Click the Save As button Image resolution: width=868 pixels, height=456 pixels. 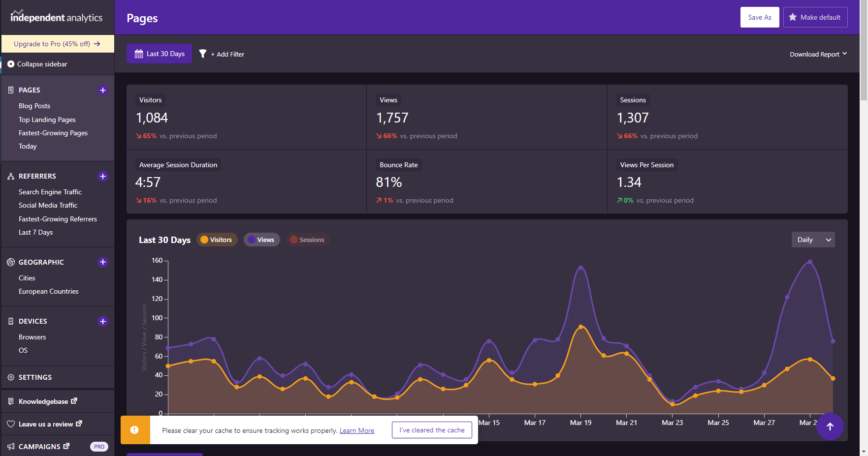coord(759,17)
